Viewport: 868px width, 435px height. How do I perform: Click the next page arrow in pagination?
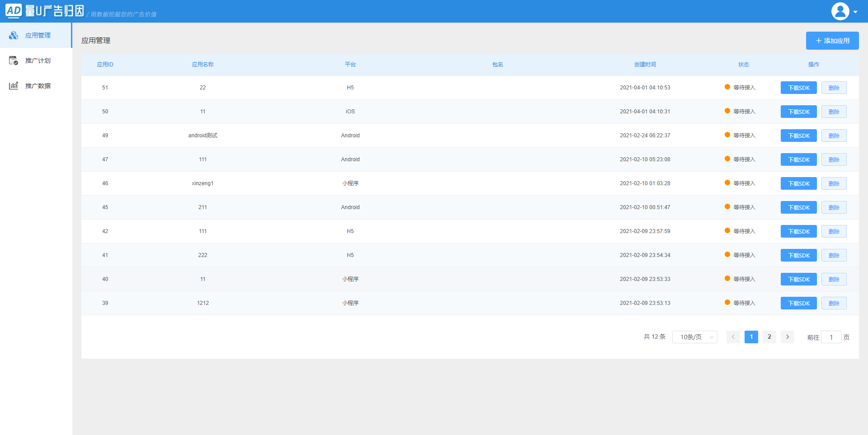point(787,337)
